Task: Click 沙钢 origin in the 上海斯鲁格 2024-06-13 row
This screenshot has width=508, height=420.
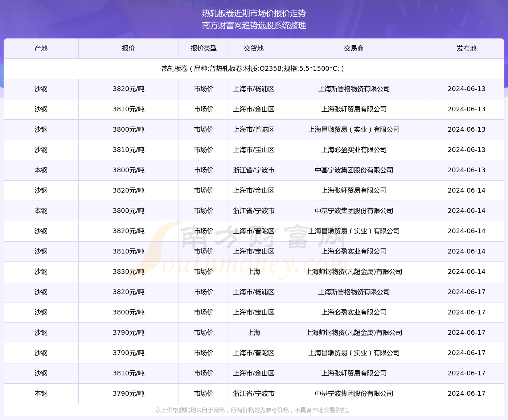Action: click(x=41, y=89)
